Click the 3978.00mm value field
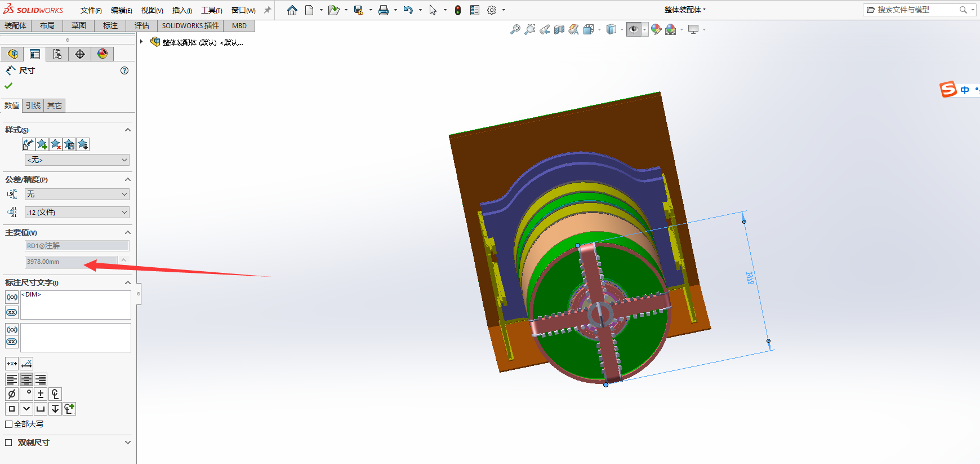Viewport: 980px width, 464px height. click(x=71, y=262)
